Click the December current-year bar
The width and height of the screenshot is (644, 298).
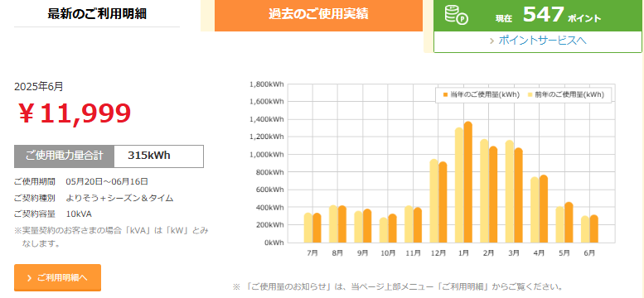point(443,202)
